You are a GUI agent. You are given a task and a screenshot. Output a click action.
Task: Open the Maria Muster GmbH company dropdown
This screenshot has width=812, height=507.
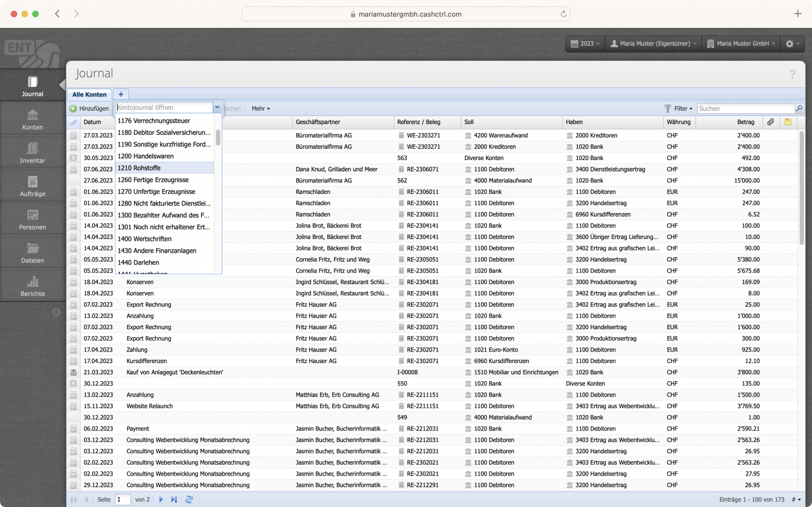click(740, 43)
